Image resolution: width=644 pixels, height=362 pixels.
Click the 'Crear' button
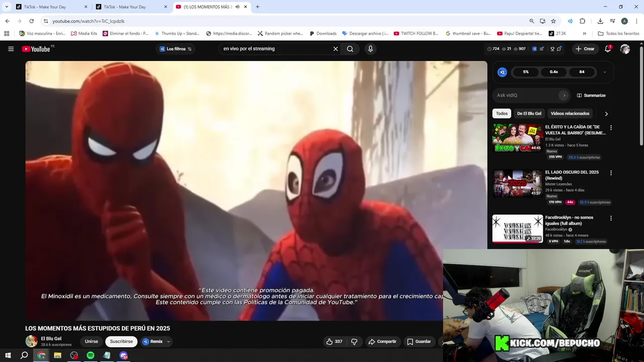pos(585,49)
